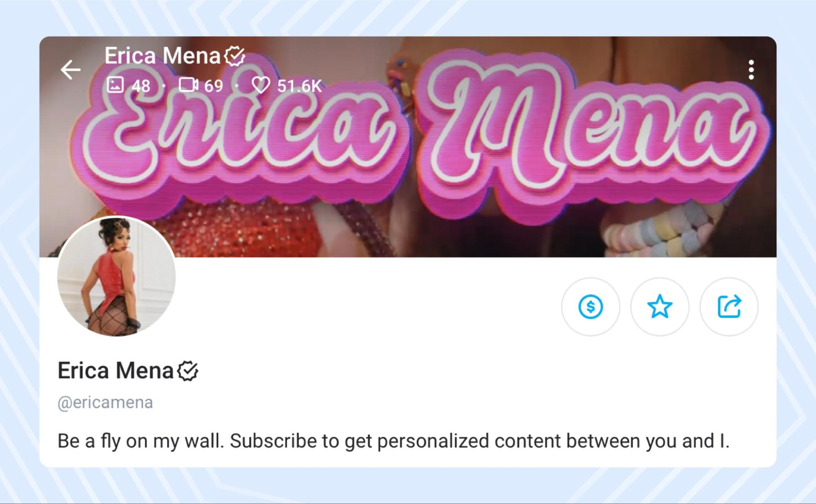Click the video count icon showing 69

click(x=189, y=85)
